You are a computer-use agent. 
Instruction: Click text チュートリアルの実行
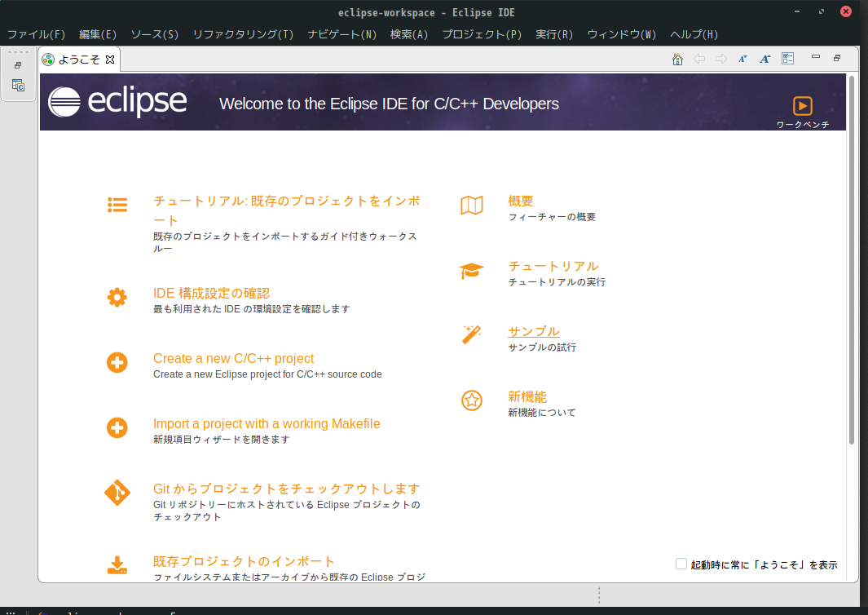557,282
